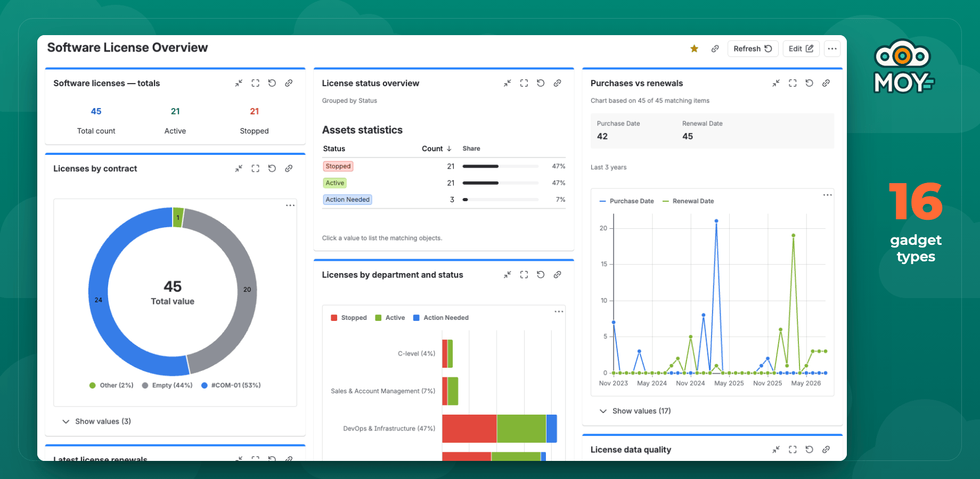Click the Refresh button

coord(753,49)
